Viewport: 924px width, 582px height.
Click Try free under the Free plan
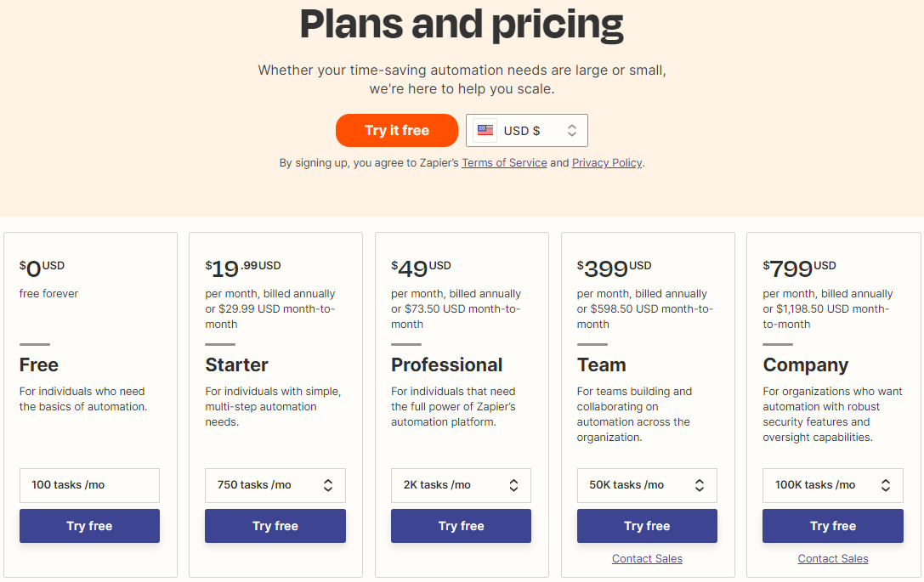click(89, 526)
